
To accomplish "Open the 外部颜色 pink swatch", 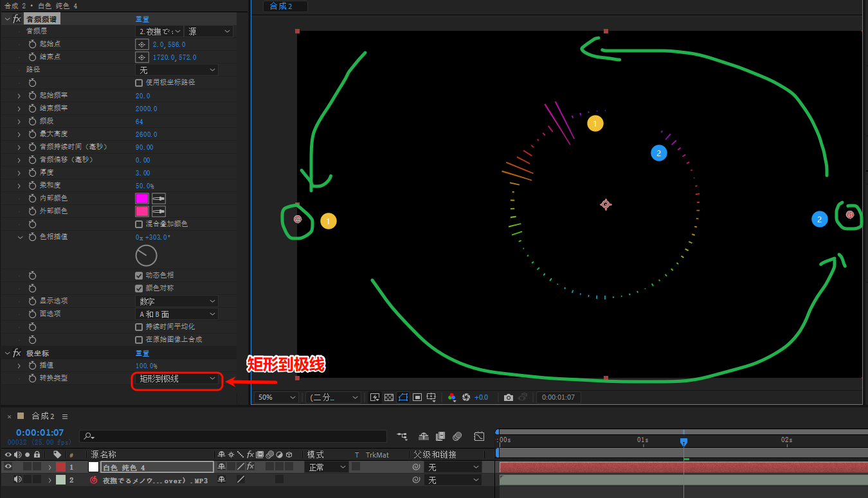I will (x=141, y=211).
